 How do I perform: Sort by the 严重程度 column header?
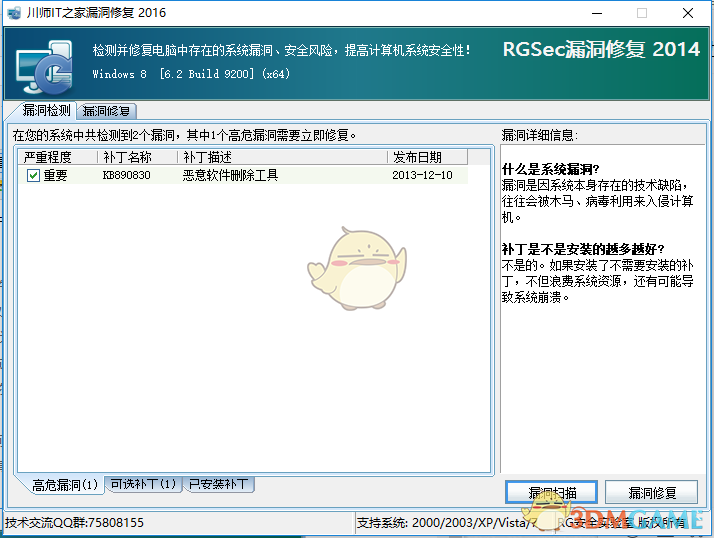(x=58, y=157)
